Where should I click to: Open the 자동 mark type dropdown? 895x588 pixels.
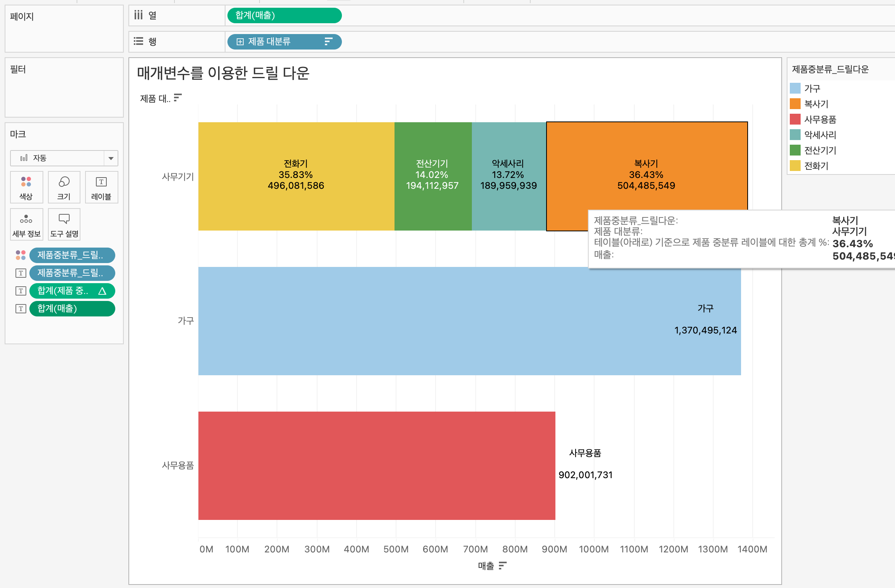coord(111,158)
